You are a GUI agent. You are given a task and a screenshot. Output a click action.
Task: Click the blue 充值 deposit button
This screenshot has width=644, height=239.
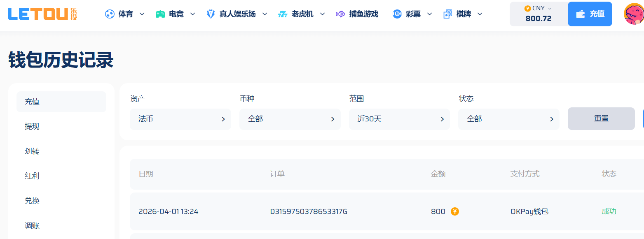coord(590,14)
